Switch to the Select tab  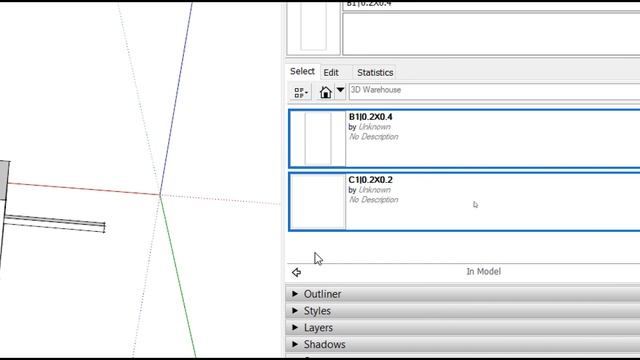[302, 71]
